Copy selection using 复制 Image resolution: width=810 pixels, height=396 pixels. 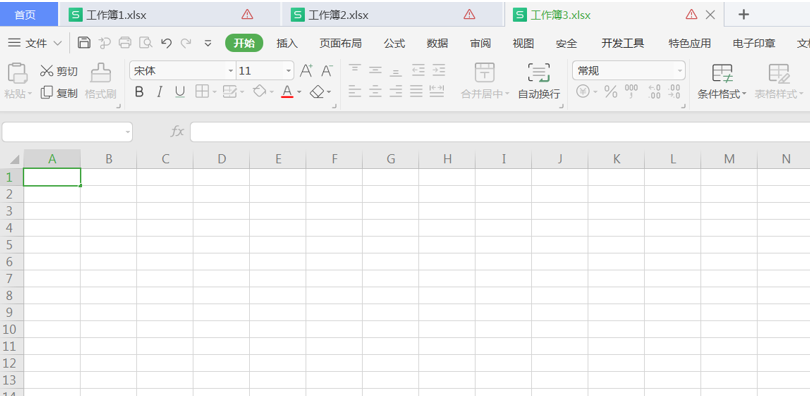59,93
